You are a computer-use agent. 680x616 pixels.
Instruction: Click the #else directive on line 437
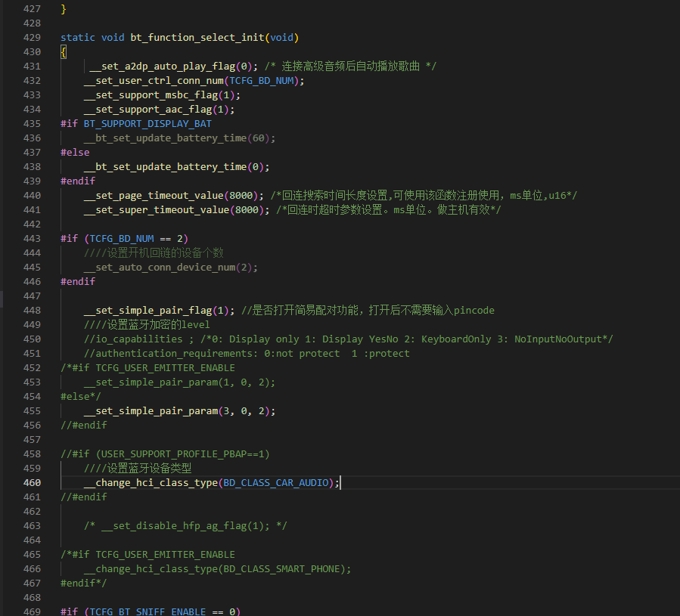75,152
